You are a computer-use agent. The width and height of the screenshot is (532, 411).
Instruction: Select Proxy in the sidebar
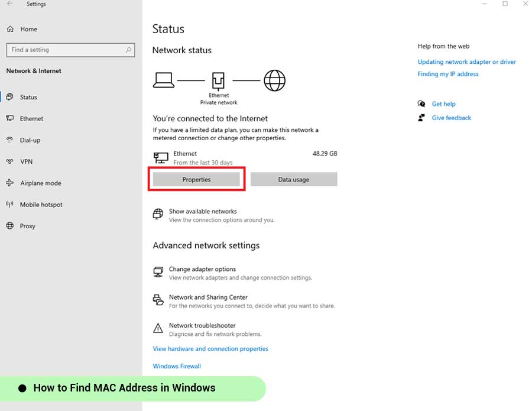point(27,226)
